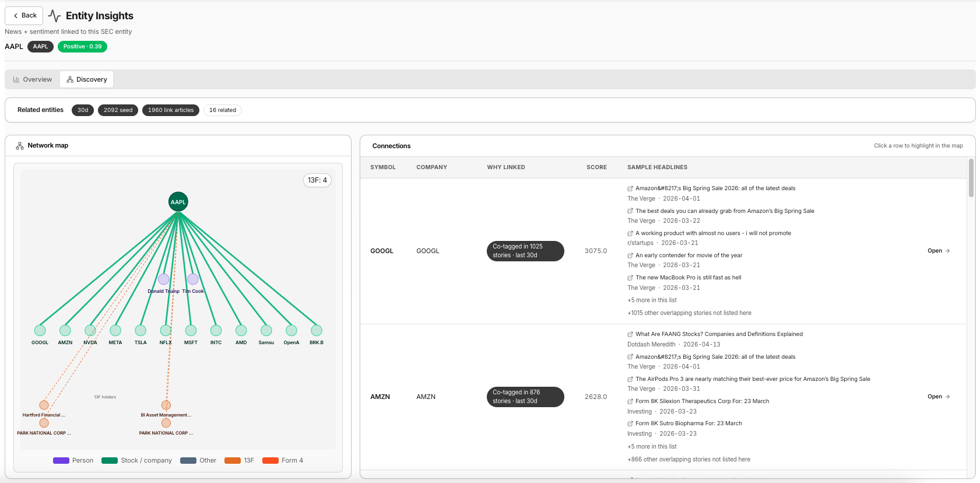Click the AMZN symbol cell

tap(380, 397)
